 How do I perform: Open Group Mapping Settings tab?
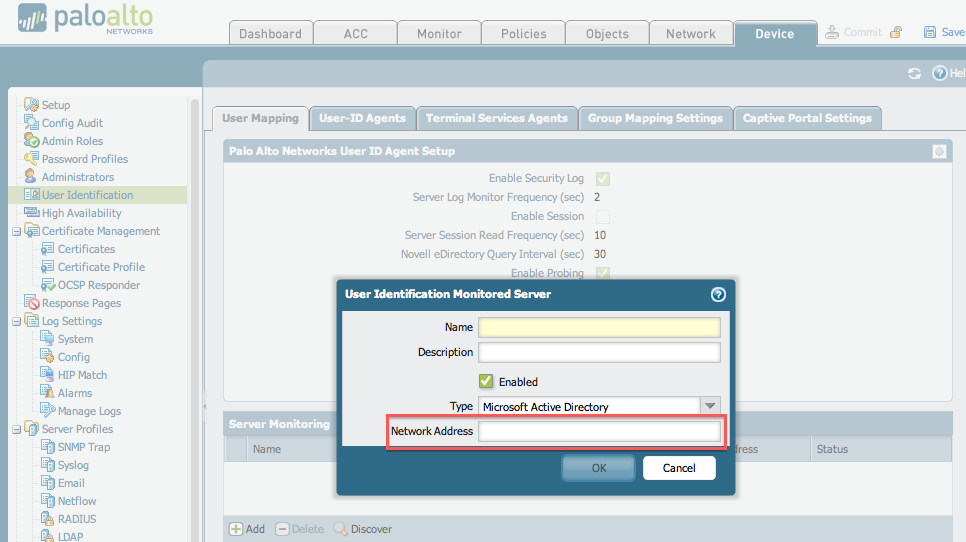point(655,118)
